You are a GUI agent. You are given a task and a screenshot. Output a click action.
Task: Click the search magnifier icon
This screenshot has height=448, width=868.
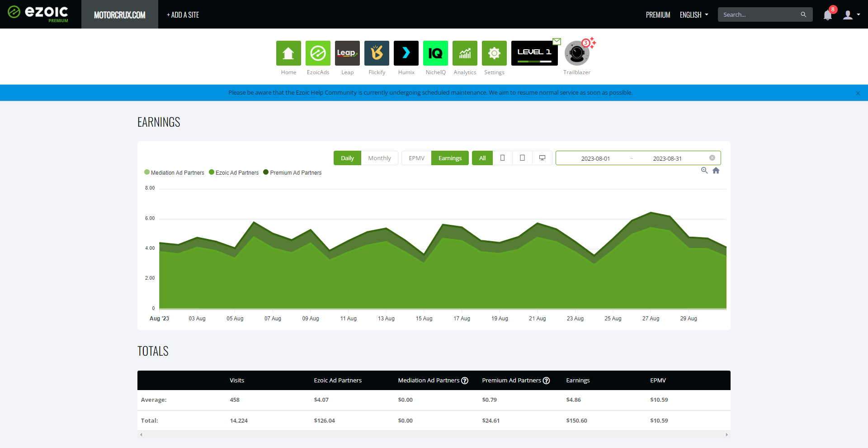[803, 14]
